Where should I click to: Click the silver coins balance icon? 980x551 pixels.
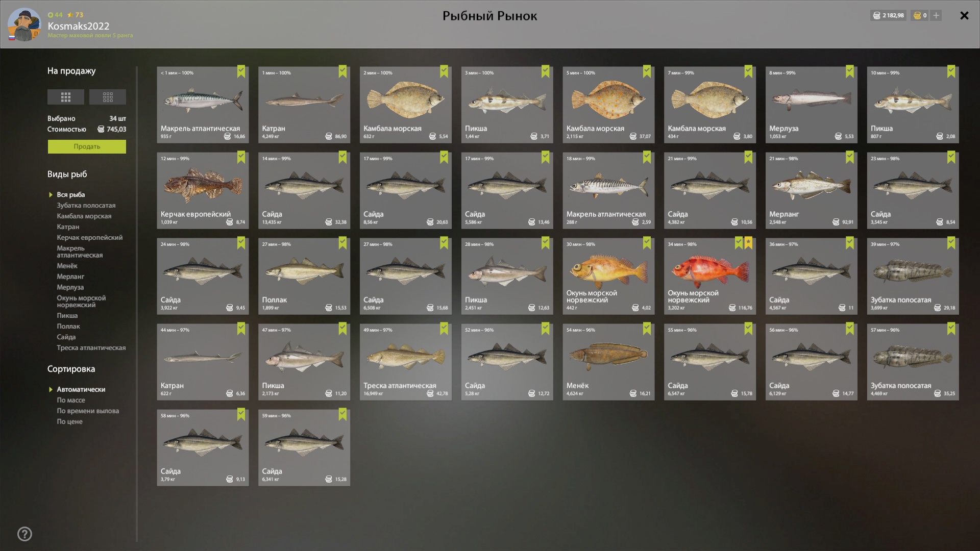click(x=876, y=15)
